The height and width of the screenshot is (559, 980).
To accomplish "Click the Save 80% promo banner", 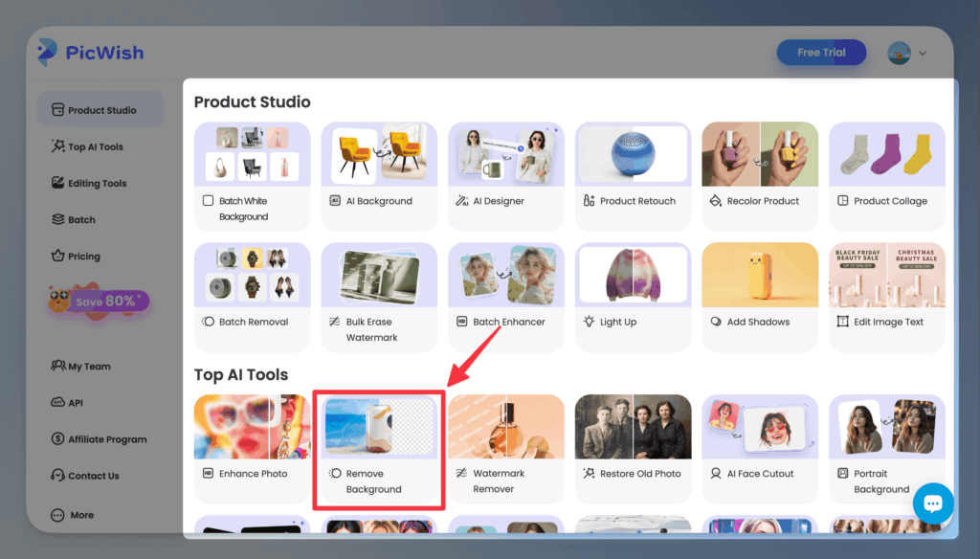I will point(99,301).
